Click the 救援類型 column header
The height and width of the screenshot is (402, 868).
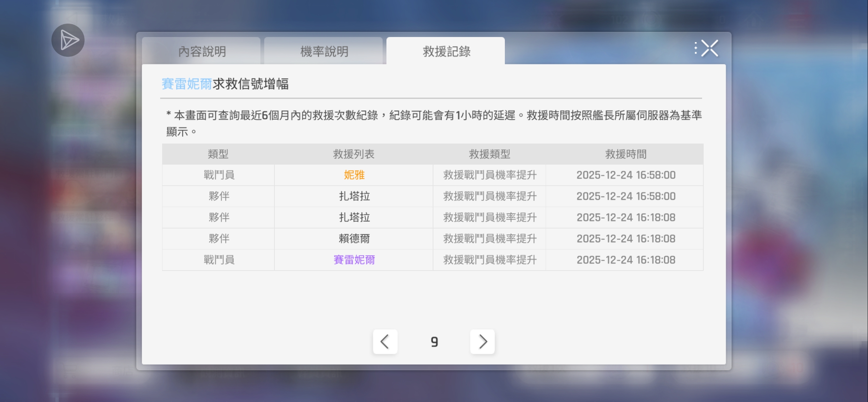pyautogui.click(x=489, y=154)
